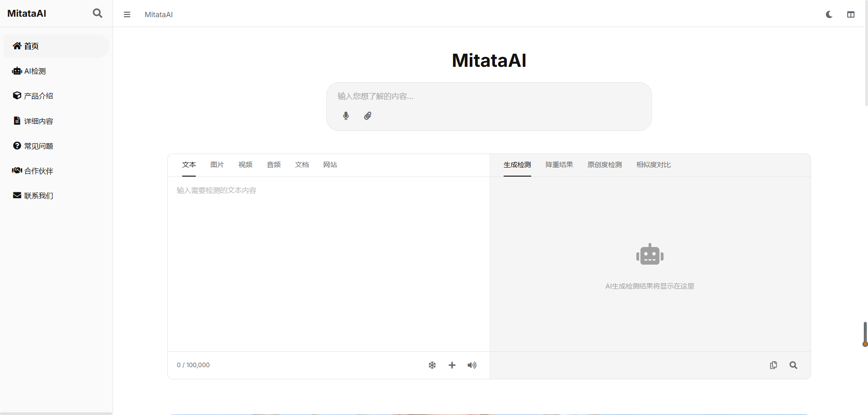Click the sidebar horizontal scrollbar
Image resolution: width=868 pixels, height=415 pixels.
tap(56, 413)
